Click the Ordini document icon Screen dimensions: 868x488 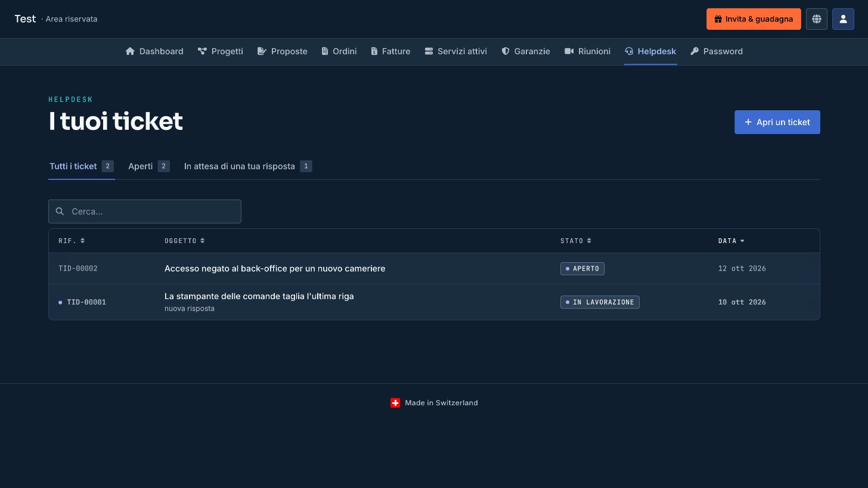(325, 51)
